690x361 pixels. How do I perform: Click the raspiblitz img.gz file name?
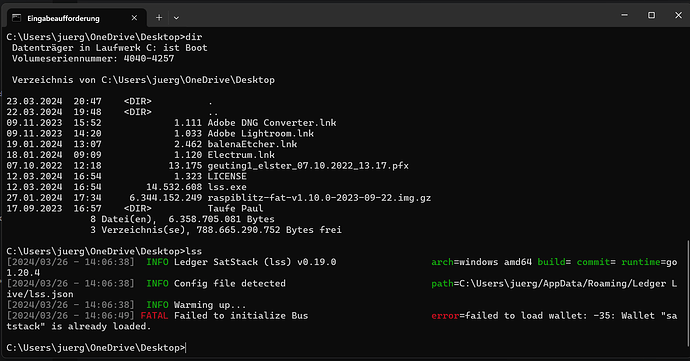coord(319,198)
